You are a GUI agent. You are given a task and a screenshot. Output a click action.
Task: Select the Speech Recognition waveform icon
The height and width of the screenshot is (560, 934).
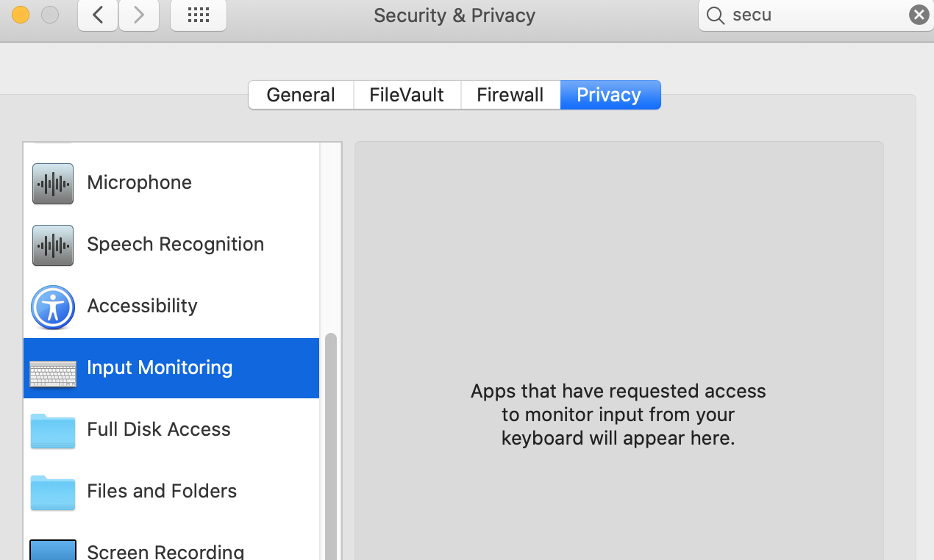point(52,245)
